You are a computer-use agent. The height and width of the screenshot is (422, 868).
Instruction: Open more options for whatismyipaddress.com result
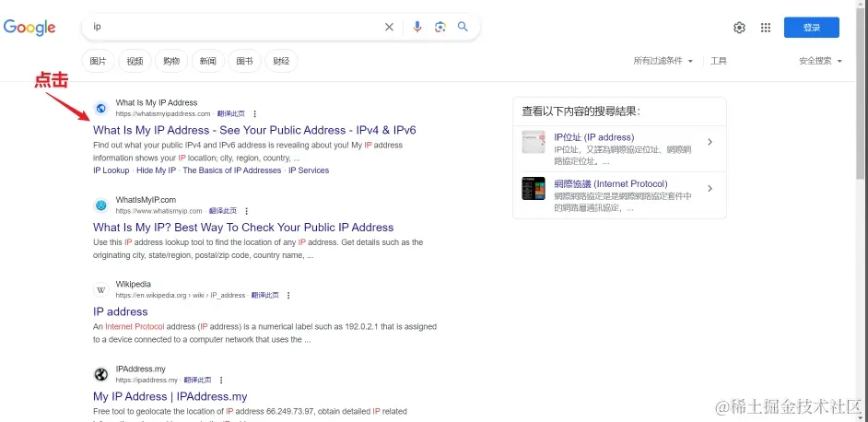[254, 114]
